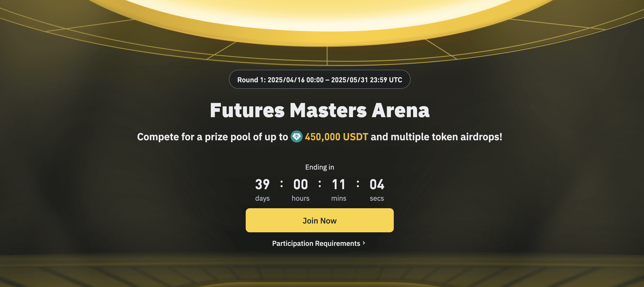Click the "hours" unit label
The width and height of the screenshot is (644, 287).
tap(300, 198)
